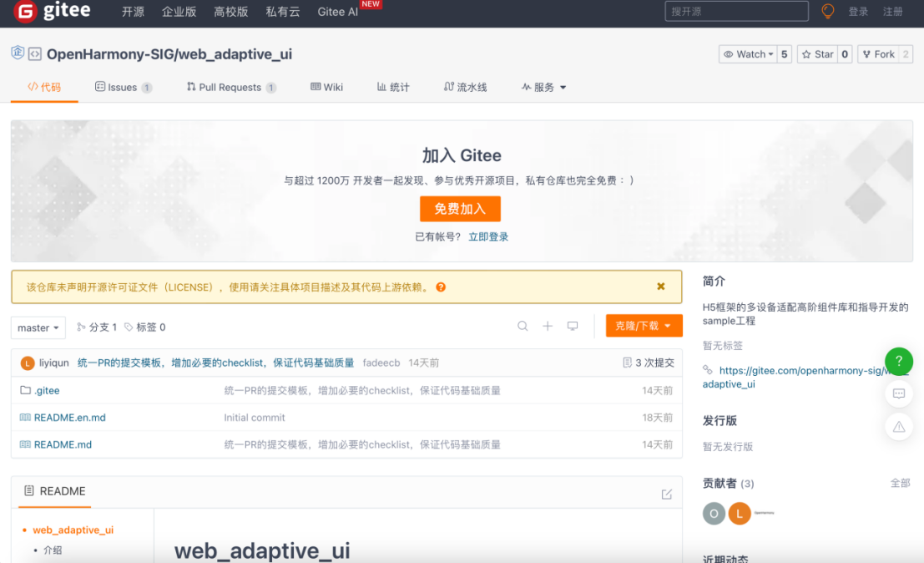Screen dimensions: 924x563
Task: Switch to the 流水线 tab
Action: 466,87
